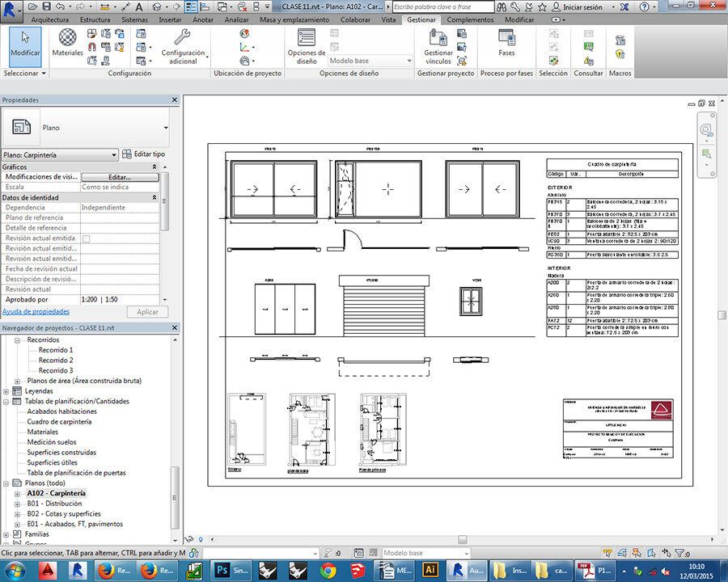This screenshot has width=728, height=582.
Task: Collapse the Datos de identidad section
Action: click(154, 197)
